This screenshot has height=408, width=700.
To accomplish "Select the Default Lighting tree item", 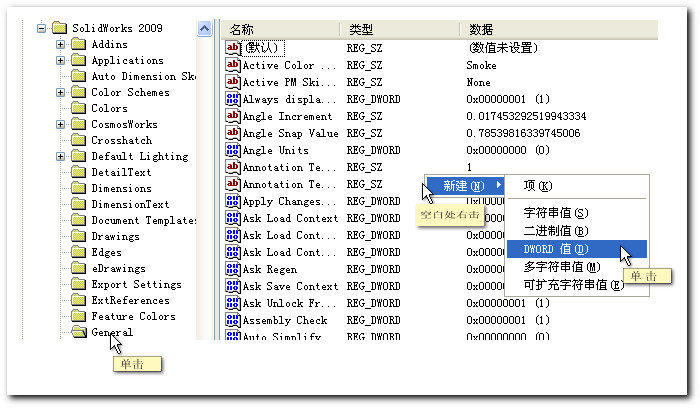I will pos(140,156).
